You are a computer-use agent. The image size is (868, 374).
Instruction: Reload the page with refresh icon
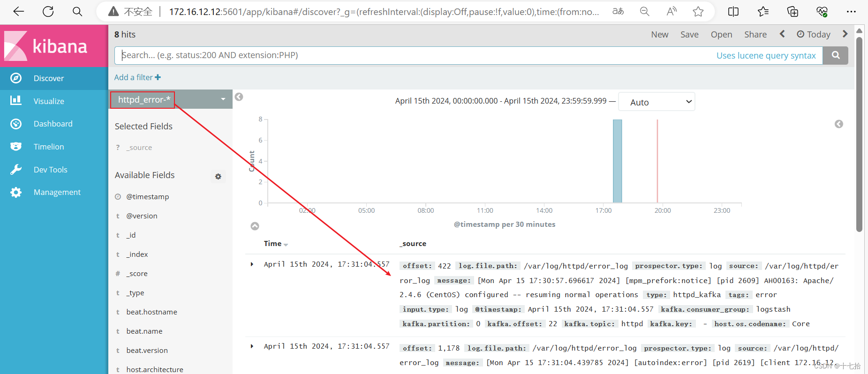tap(48, 11)
